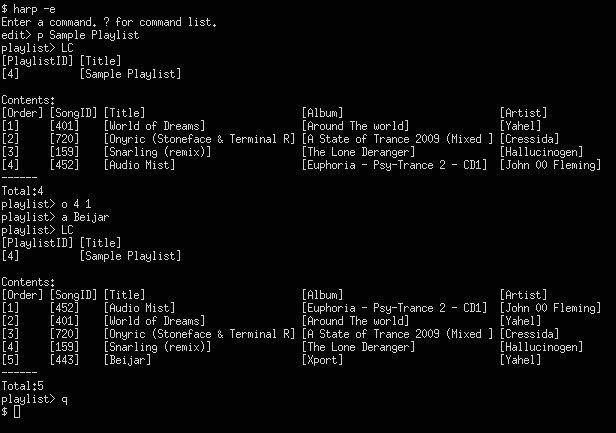616x433 pixels.
Task: Click "[The Lone Deranger]" album in the first listing
Action: 358,152
